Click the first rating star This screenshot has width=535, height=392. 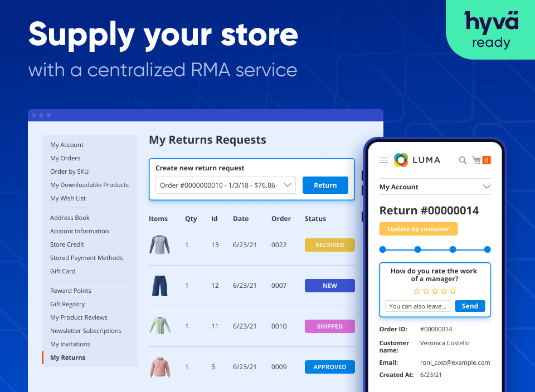pos(417,291)
